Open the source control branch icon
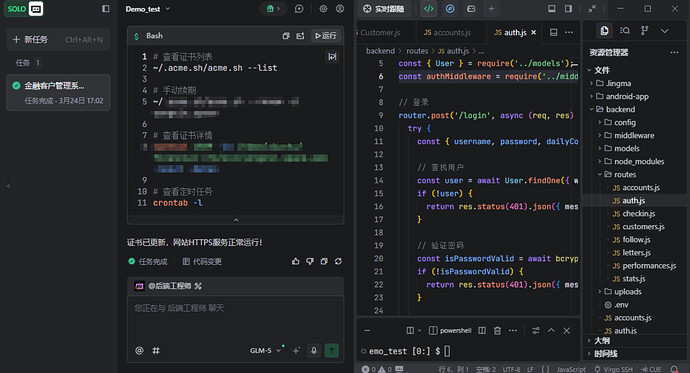 pyautogui.click(x=644, y=30)
